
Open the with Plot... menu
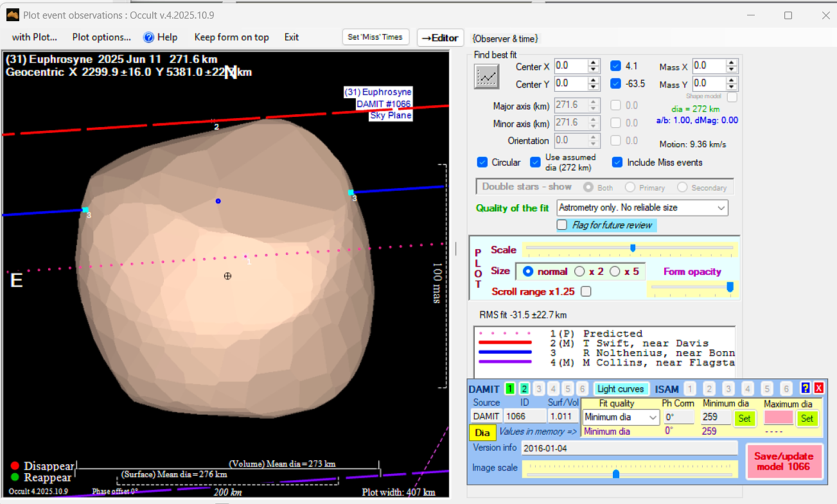[x=35, y=37]
